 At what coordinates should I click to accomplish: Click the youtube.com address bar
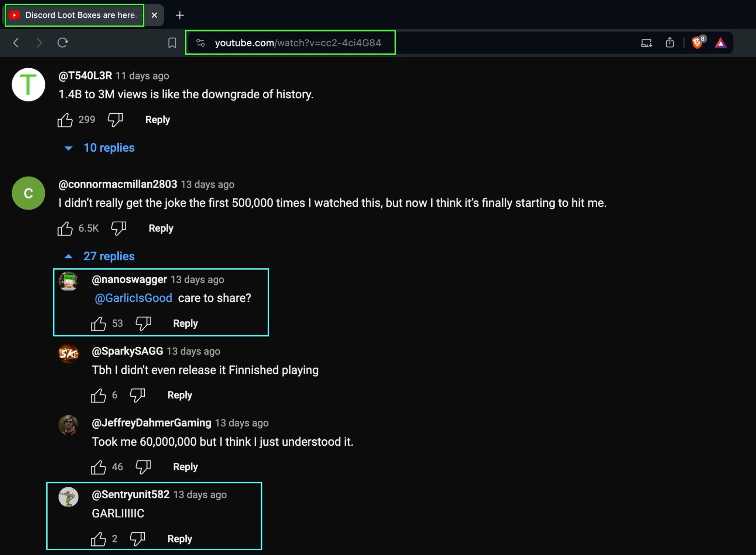coord(298,43)
